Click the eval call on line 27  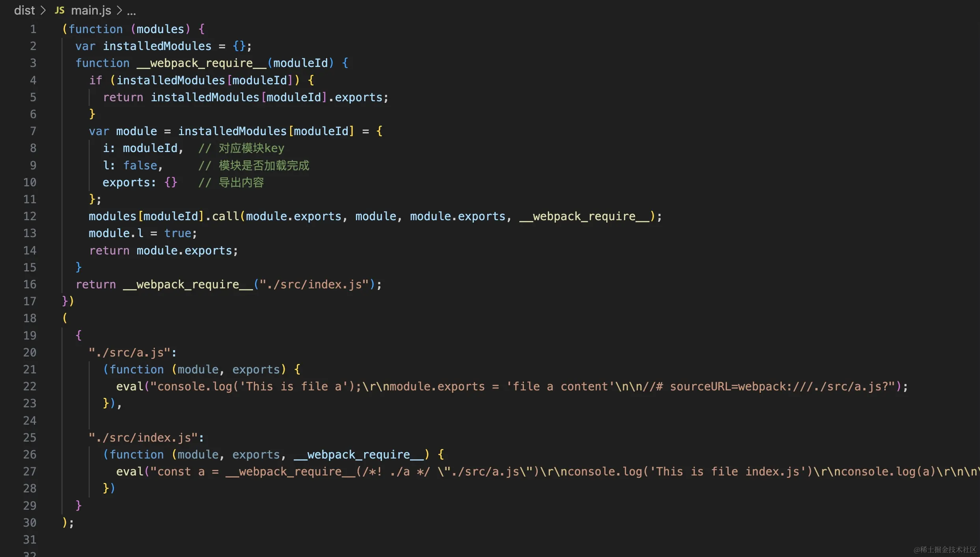pos(129,472)
